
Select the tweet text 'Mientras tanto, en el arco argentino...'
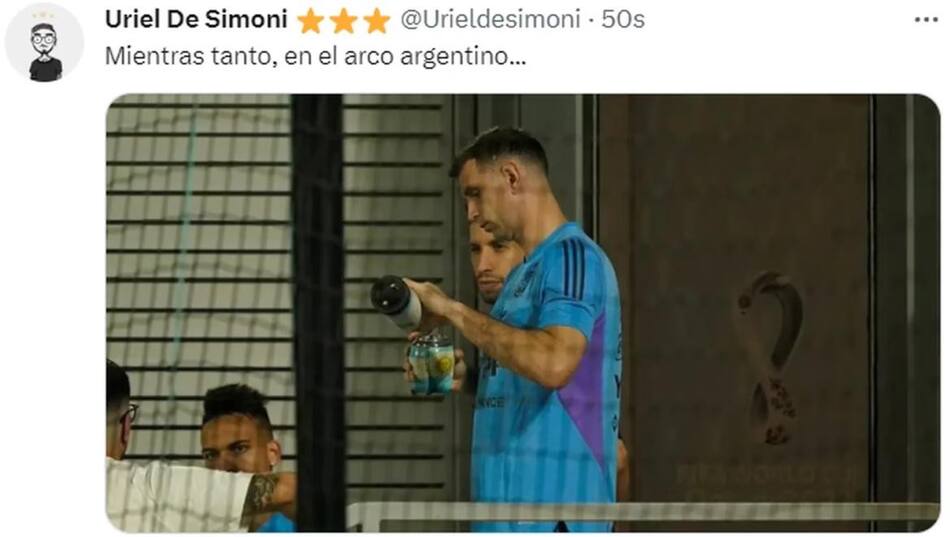(x=316, y=56)
